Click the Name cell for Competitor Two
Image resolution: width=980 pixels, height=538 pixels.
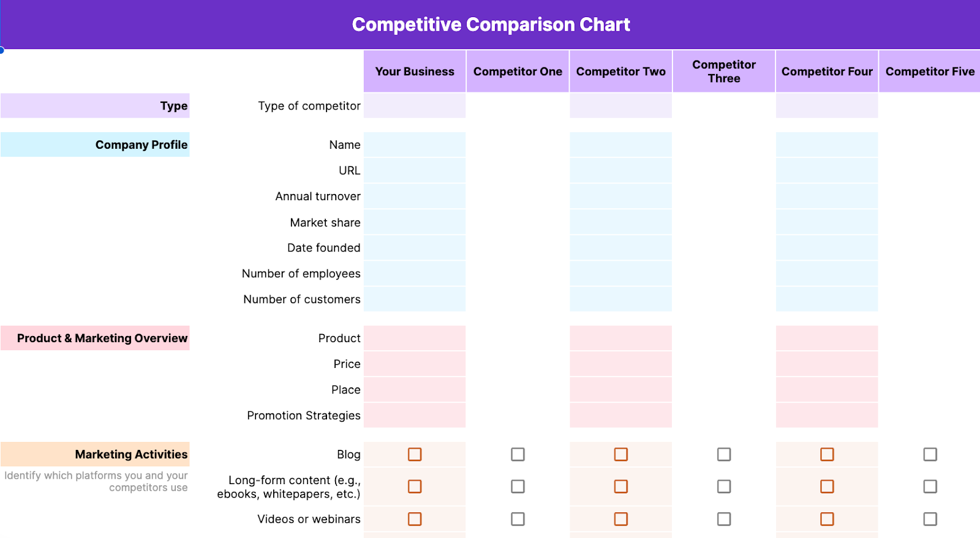click(620, 145)
